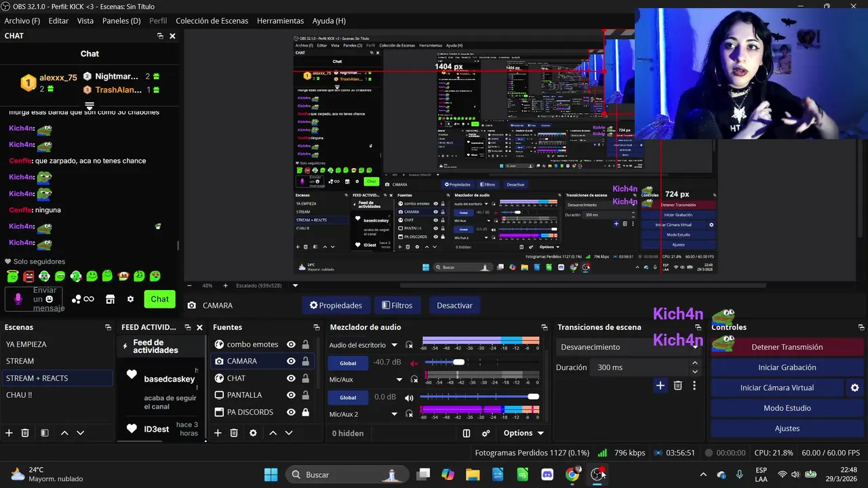Viewport: 868px width, 488px height.
Task: Toggle monitoring headphone icon for Audio del escritorio
Action: (409, 345)
